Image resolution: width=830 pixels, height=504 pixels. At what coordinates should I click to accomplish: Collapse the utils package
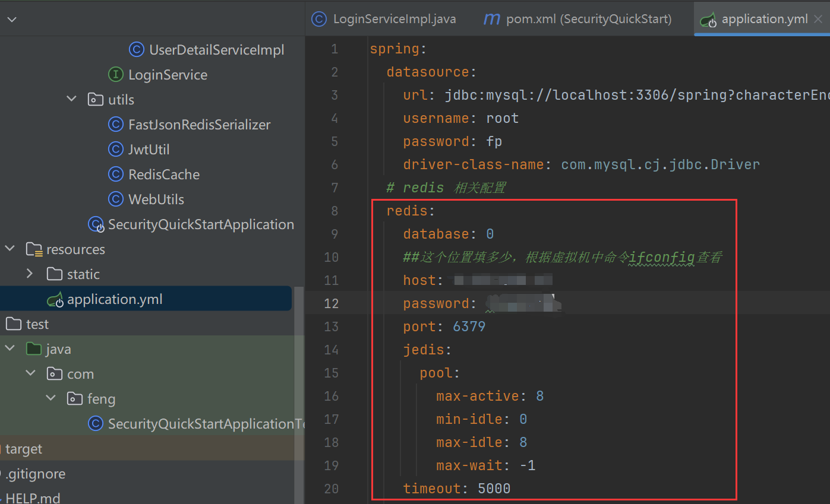tap(72, 99)
